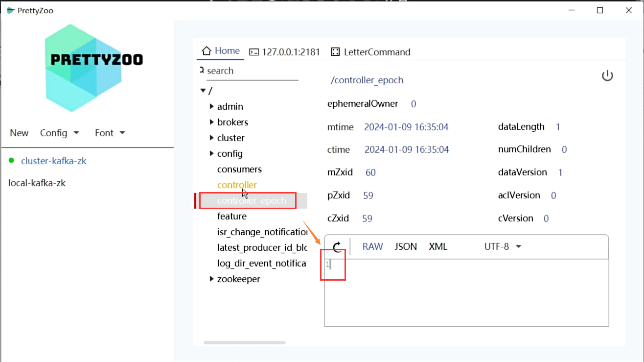The height and width of the screenshot is (362, 644).
Task: Click the mZxid value 60
Action: pyautogui.click(x=370, y=172)
